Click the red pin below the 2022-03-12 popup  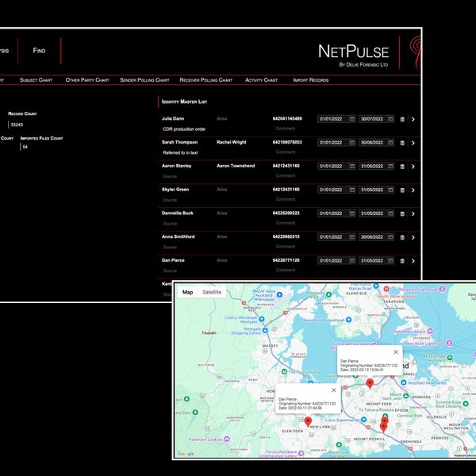click(x=370, y=384)
